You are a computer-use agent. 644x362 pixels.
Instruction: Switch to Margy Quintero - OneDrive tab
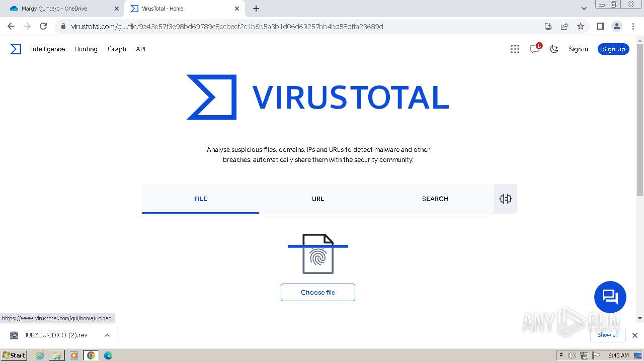62,9
